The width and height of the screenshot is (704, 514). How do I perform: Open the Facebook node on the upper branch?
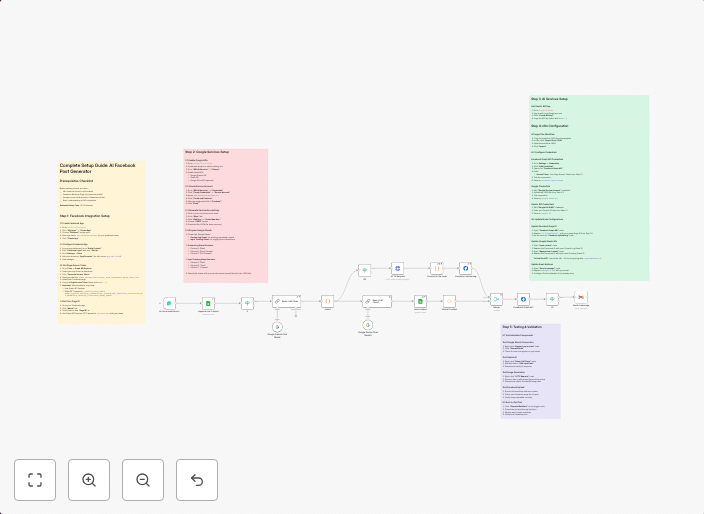[466, 269]
